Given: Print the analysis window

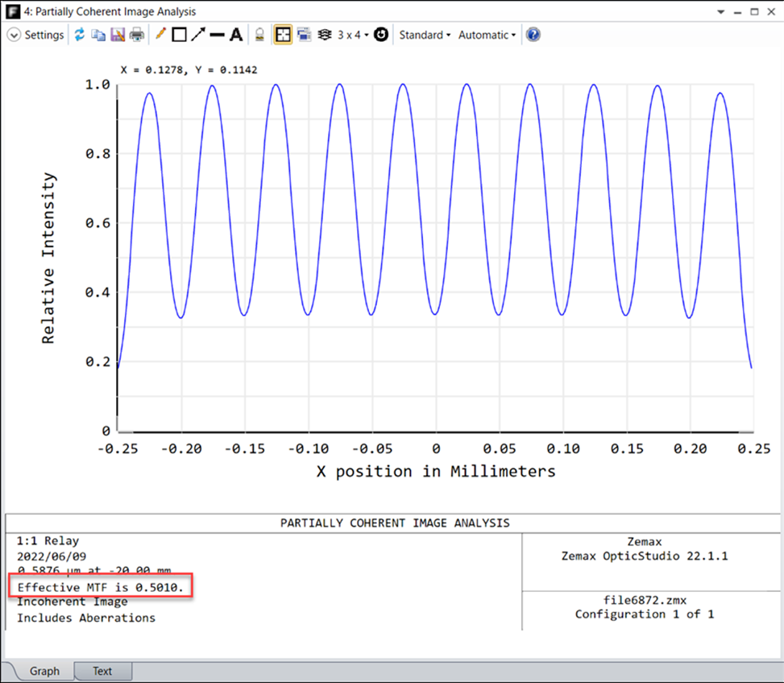Looking at the screenshot, I should point(137,35).
